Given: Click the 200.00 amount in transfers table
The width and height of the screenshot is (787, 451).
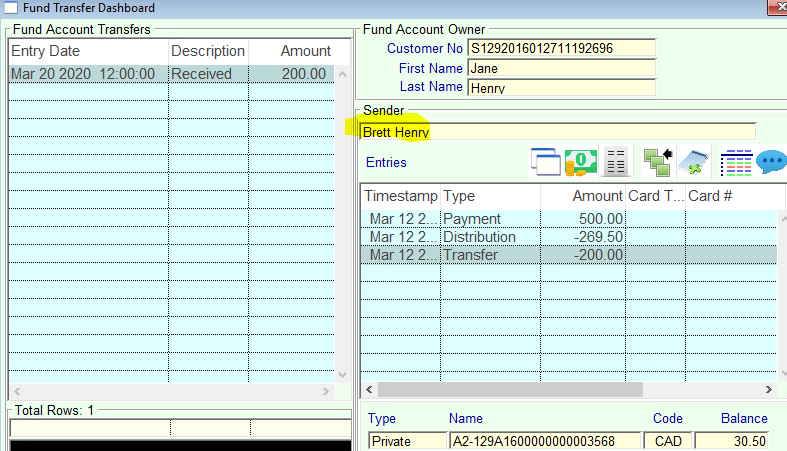Looking at the screenshot, I should point(304,74).
